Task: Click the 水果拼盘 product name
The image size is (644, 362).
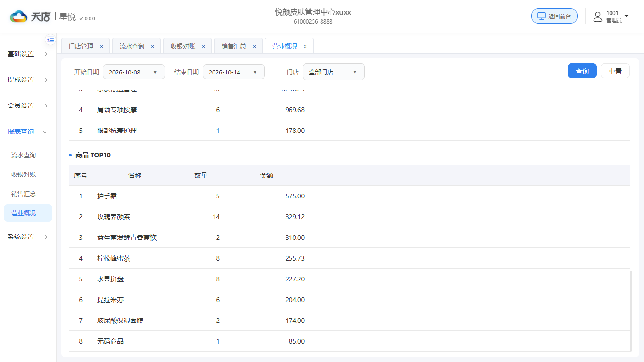Action: [110, 279]
